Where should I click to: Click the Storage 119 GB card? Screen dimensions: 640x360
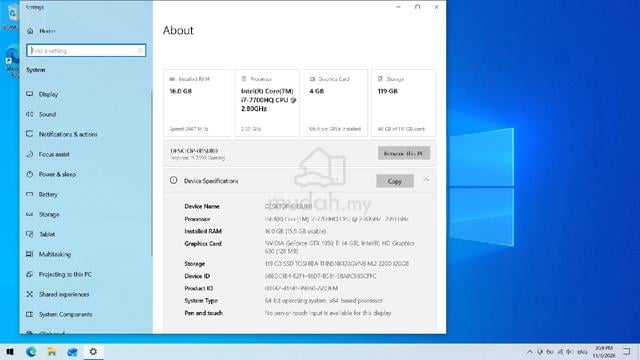tap(403, 103)
